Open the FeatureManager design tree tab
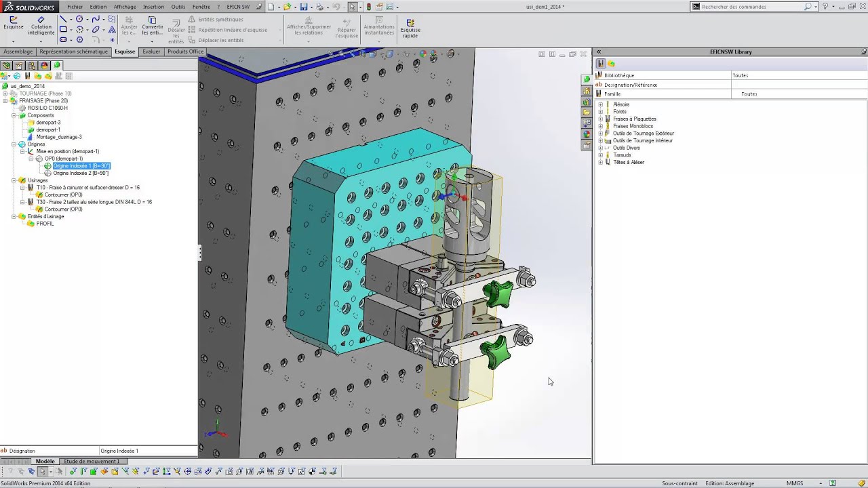 6,65
